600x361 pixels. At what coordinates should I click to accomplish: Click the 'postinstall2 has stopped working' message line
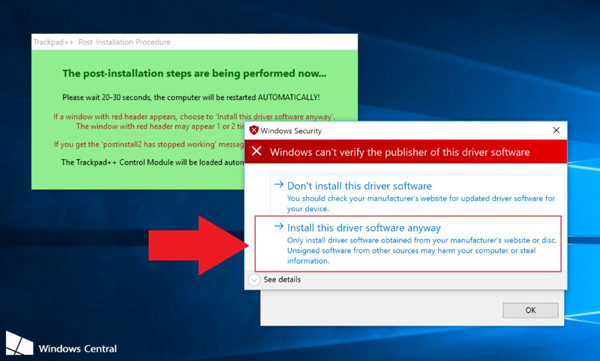click(x=149, y=144)
